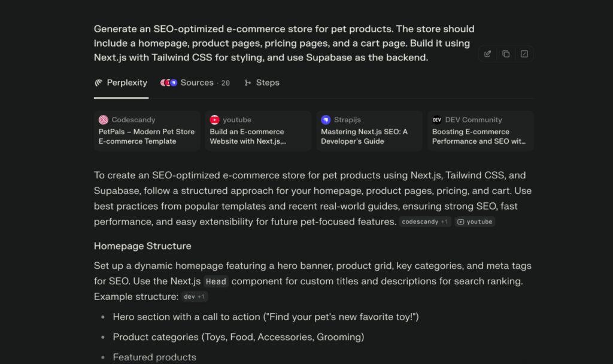Screen dimensions: 613x364
Task: Click the edit-in-box icon beside copy
Action: pyautogui.click(x=524, y=54)
